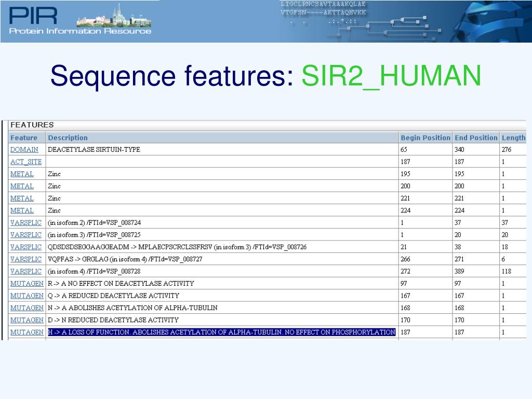Click the sequence alignment text in banner
This screenshot has width=532, height=399.
coord(323,12)
